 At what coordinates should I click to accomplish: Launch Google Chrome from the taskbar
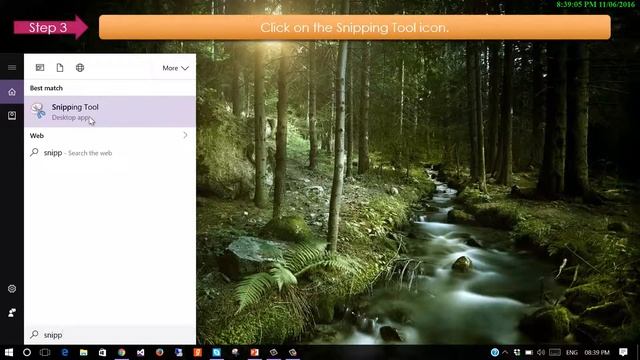pyautogui.click(x=122, y=352)
